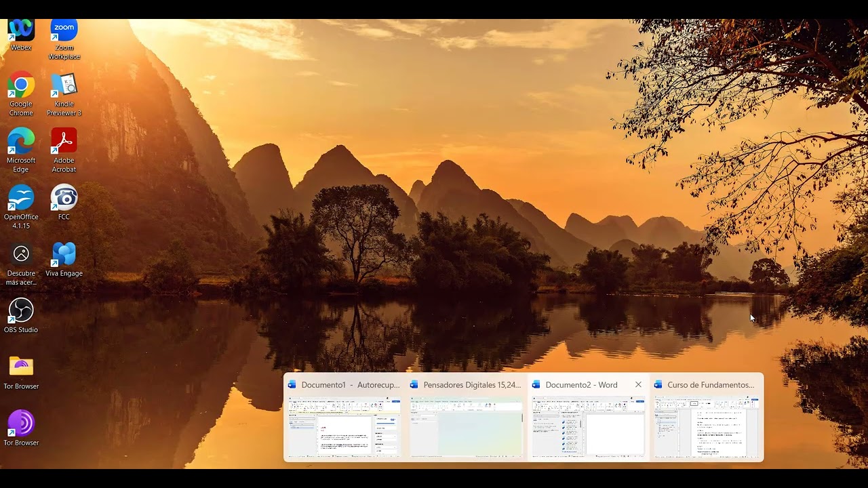This screenshot has width=868, height=488.
Task: Launch Viva Engage desktop icon
Action: click(x=64, y=259)
